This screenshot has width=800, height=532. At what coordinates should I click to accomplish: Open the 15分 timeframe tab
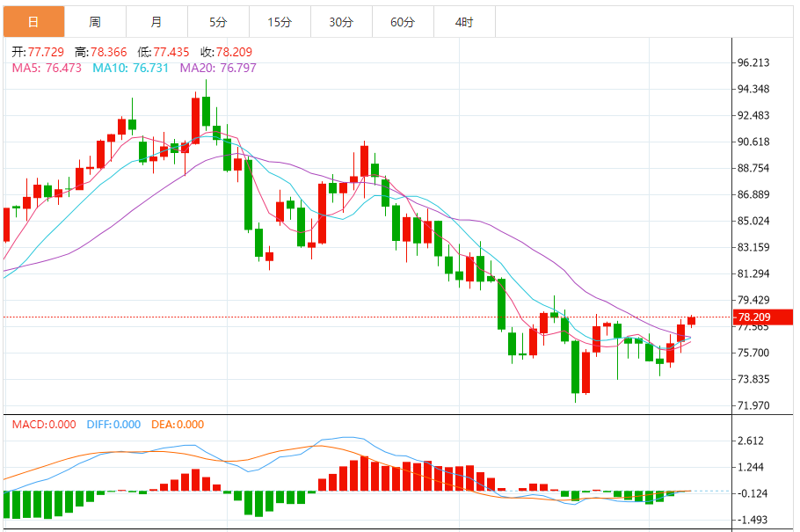[x=280, y=22]
